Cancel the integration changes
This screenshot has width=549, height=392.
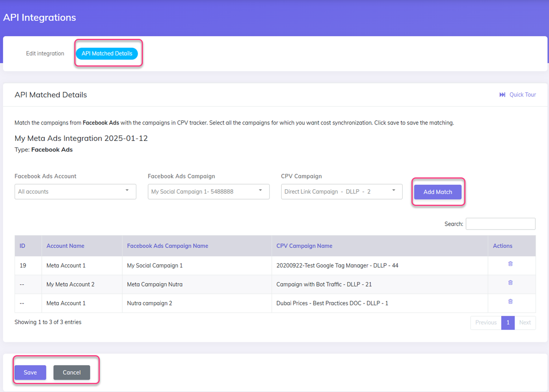pos(72,372)
